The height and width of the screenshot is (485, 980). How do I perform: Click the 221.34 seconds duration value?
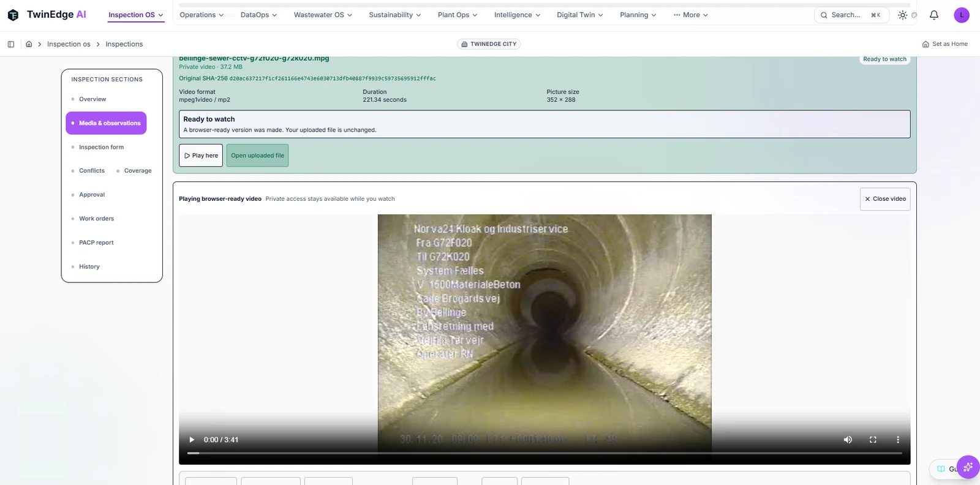pos(385,100)
